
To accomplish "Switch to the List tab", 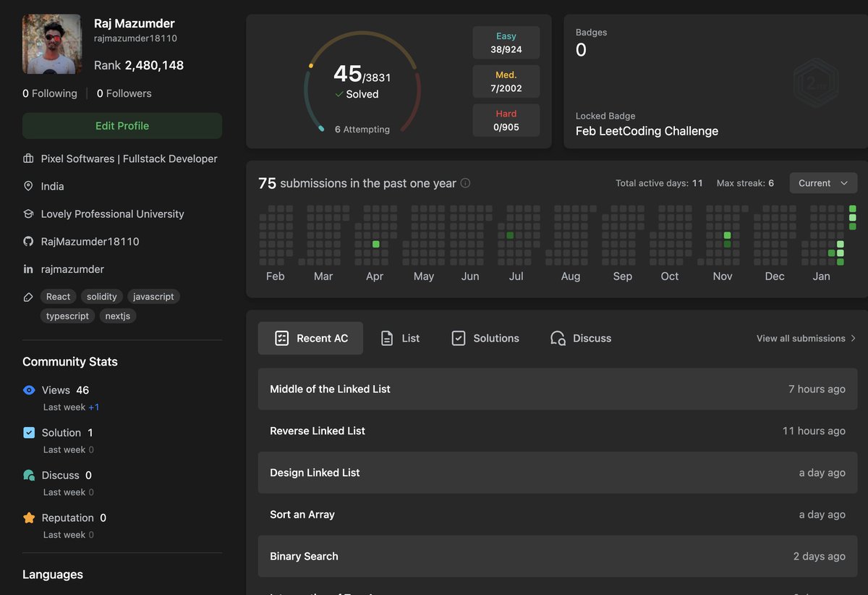I will pos(400,338).
